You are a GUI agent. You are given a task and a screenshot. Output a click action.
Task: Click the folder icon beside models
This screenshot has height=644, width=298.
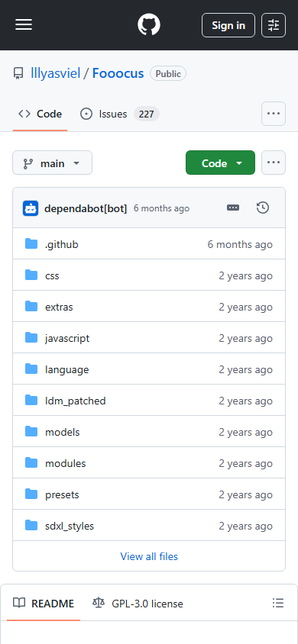(x=31, y=432)
